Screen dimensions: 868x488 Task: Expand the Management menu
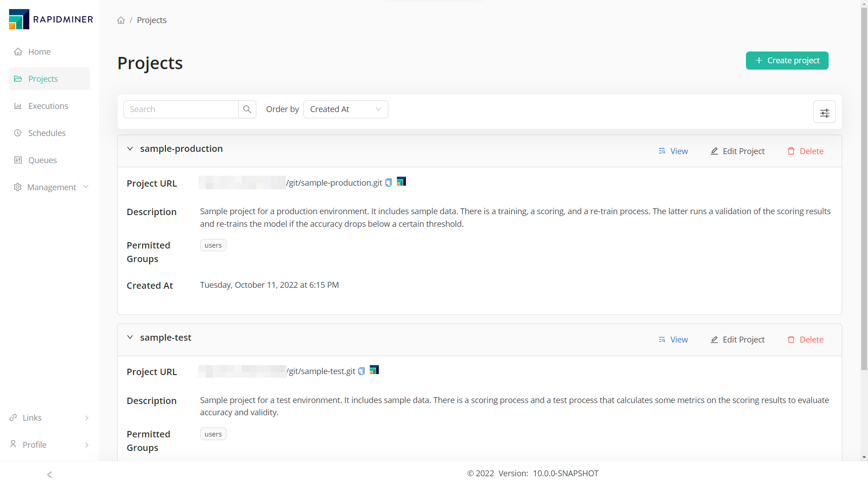(x=51, y=187)
